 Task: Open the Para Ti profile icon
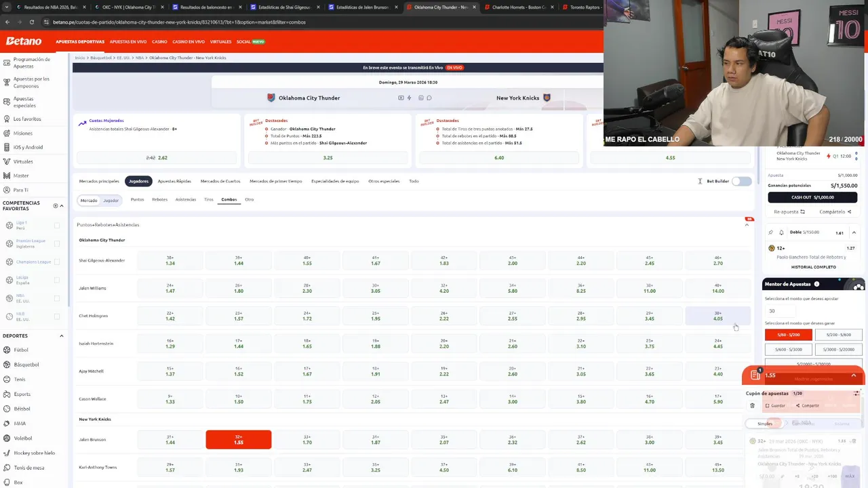7,190
